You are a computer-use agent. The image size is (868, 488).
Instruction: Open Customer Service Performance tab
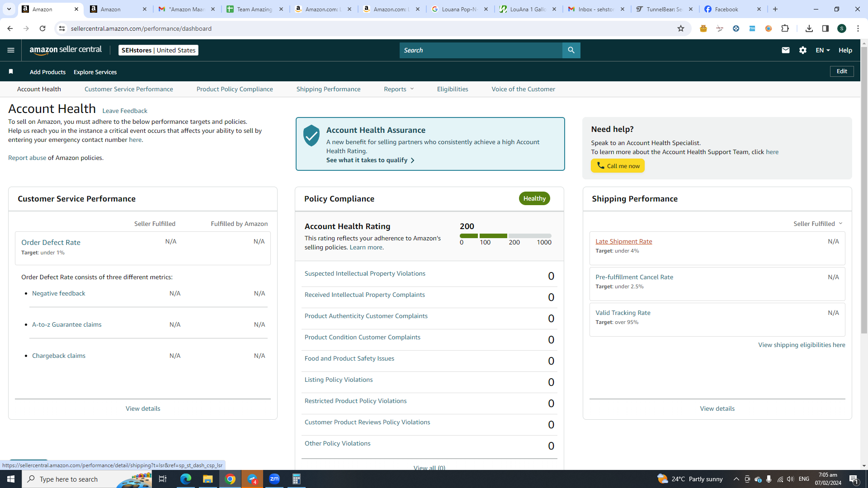(128, 89)
